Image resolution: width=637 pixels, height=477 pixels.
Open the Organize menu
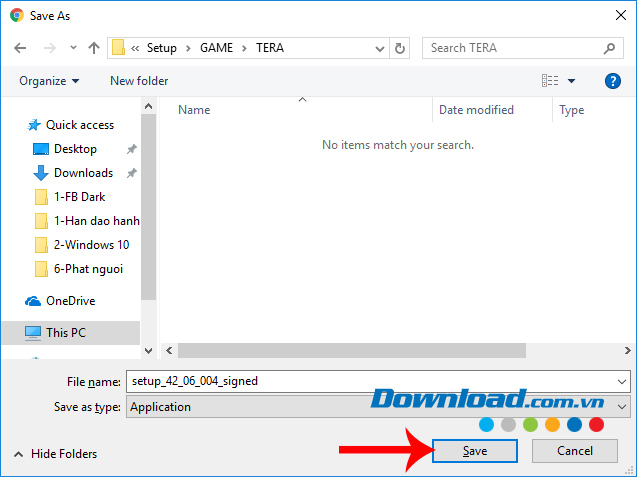[x=49, y=81]
